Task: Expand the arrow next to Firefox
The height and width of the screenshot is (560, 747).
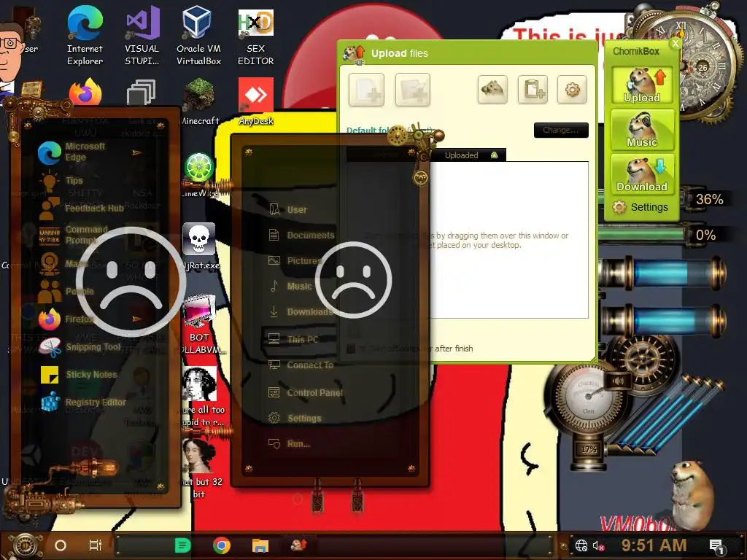Action: [136, 319]
